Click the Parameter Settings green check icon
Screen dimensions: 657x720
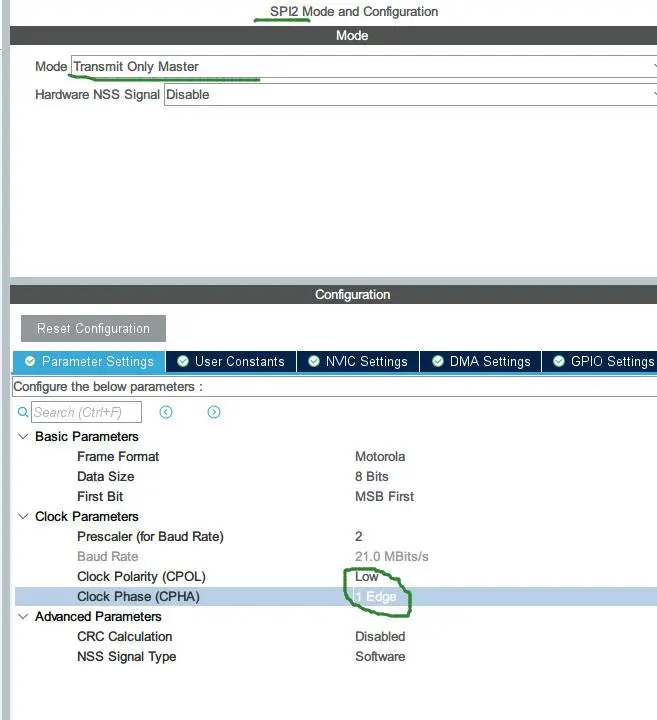(x=30, y=361)
